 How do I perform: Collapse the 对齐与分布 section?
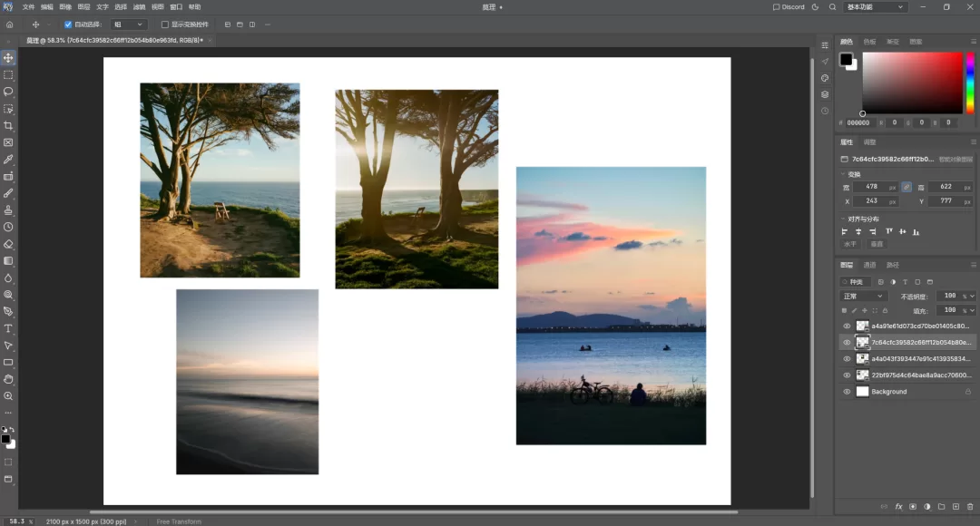click(842, 219)
